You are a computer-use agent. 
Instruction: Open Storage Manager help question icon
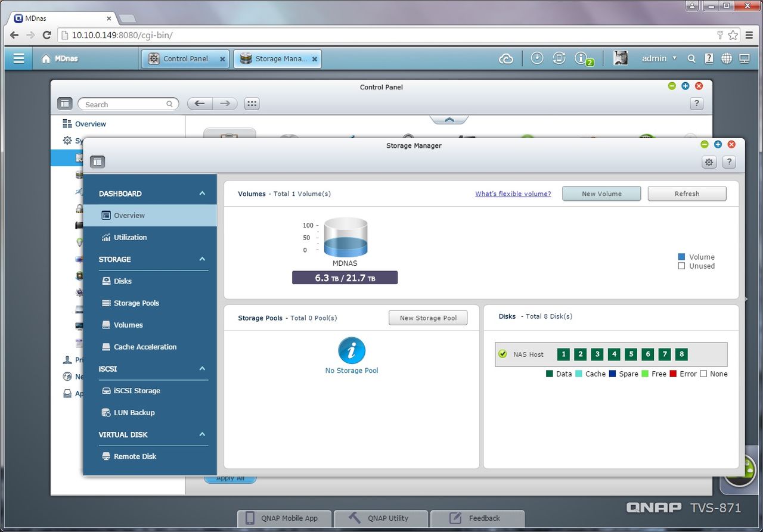(x=729, y=162)
